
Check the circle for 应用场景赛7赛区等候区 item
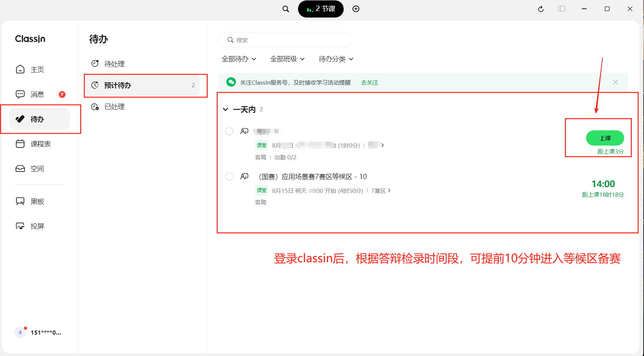click(229, 176)
